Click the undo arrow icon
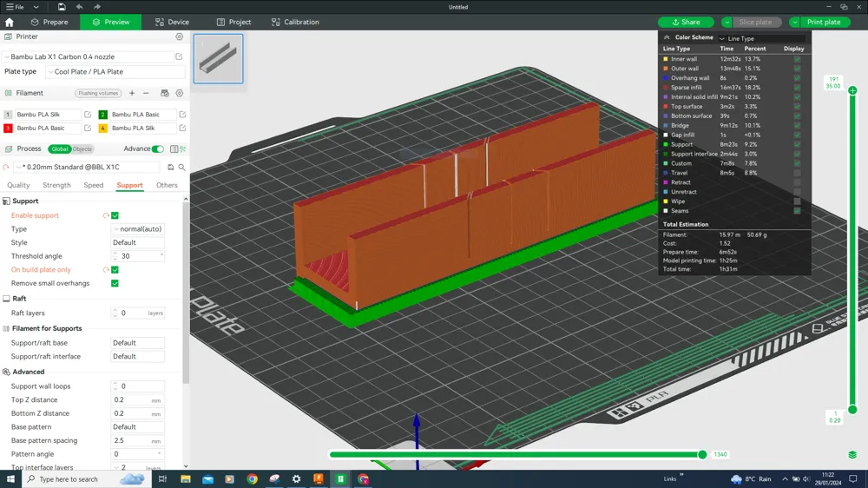Image resolution: width=868 pixels, height=488 pixels. (79, 7)
